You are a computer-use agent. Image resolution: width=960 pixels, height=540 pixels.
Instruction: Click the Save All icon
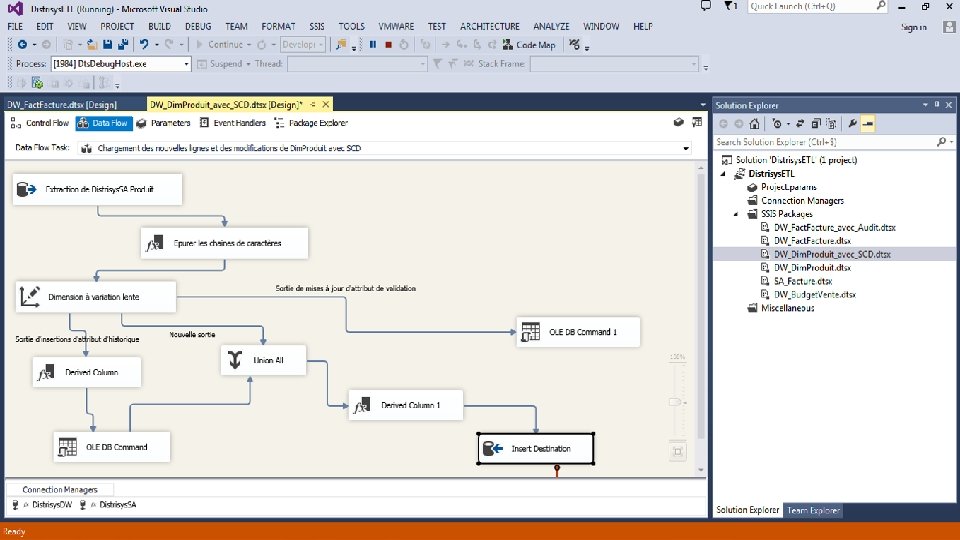point(123,45)
